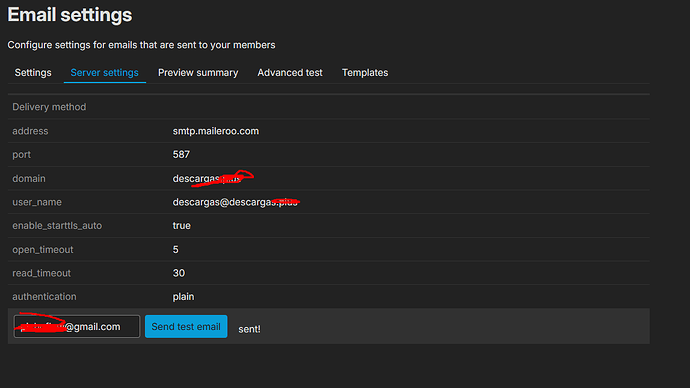This screenshot has width=690, height=388.
Task: Switch to the Settings tab
Action: coord(33,73)
